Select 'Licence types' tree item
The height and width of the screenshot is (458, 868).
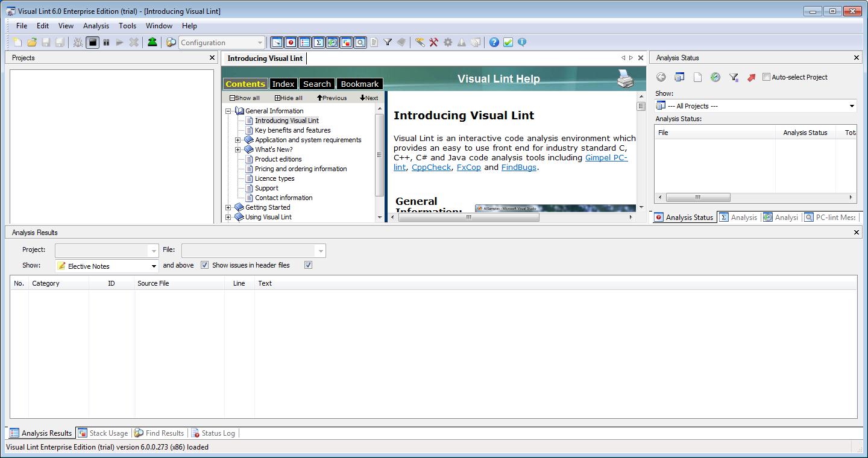pos(274,178)
